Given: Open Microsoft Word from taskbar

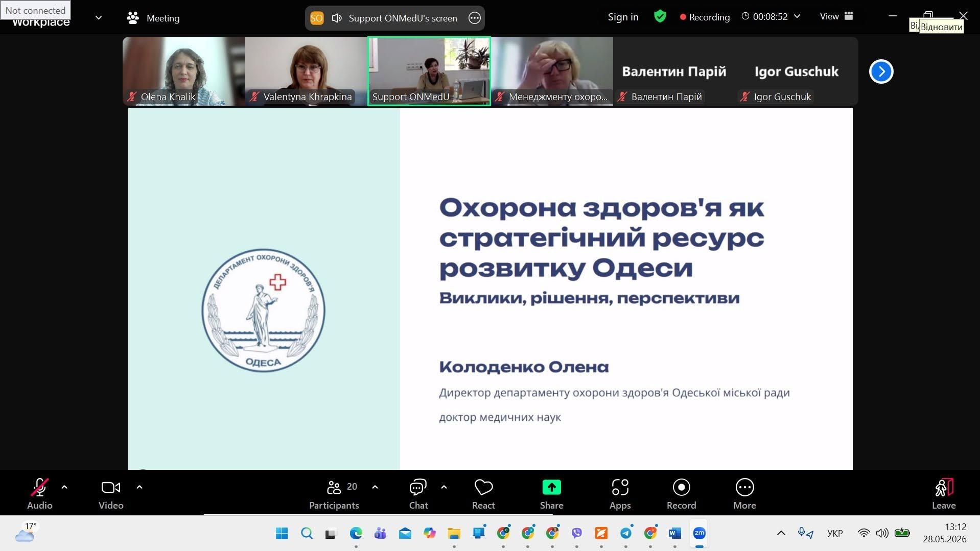Looking at the screenshot, I should click(674, 533).
